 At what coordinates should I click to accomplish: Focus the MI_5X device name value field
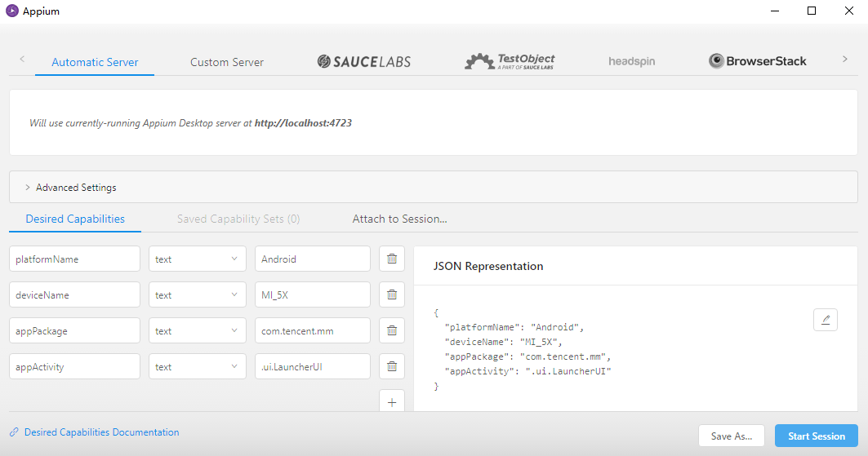(x=312, y=294)
